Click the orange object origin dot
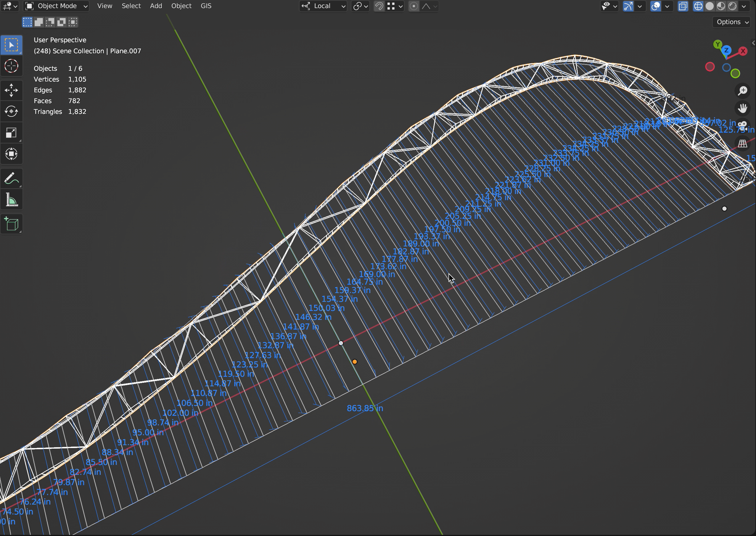The height and width of the screenshot is (536, 756). (354, 362)
